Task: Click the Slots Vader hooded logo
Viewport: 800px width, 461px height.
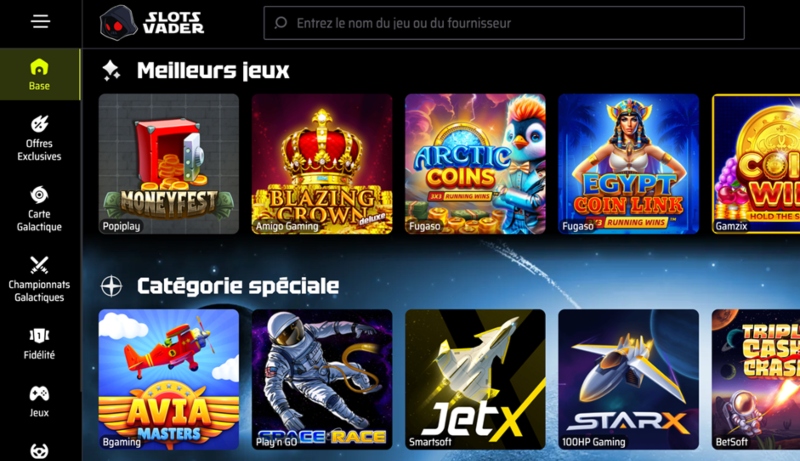Action: 118,22
